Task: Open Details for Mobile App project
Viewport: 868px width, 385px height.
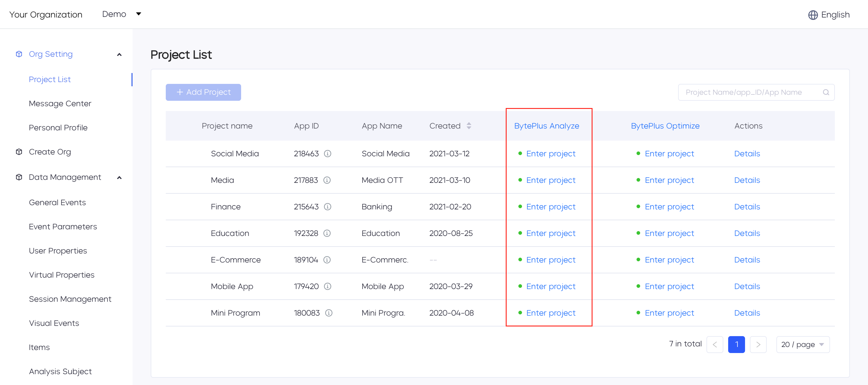Action: [x=747, y=286]
